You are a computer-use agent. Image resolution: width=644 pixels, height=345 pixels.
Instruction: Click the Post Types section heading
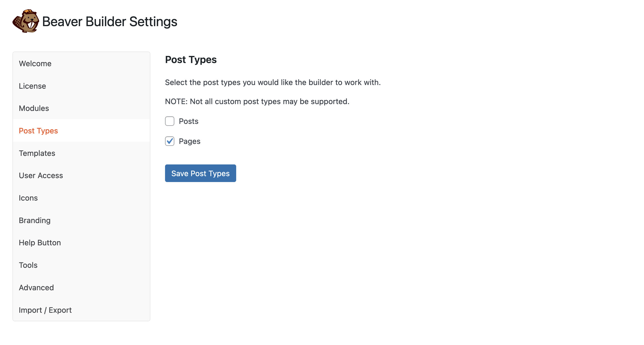pyautogui.click(x=191, y=59)
